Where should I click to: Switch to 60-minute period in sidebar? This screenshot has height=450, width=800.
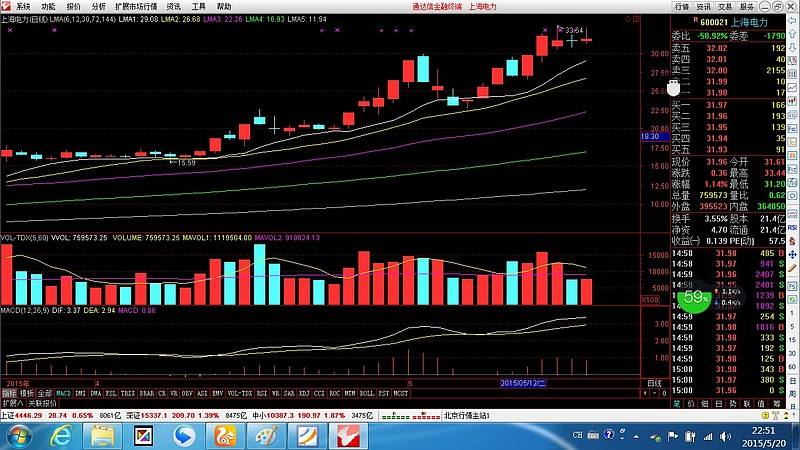(x=792, y=367)
